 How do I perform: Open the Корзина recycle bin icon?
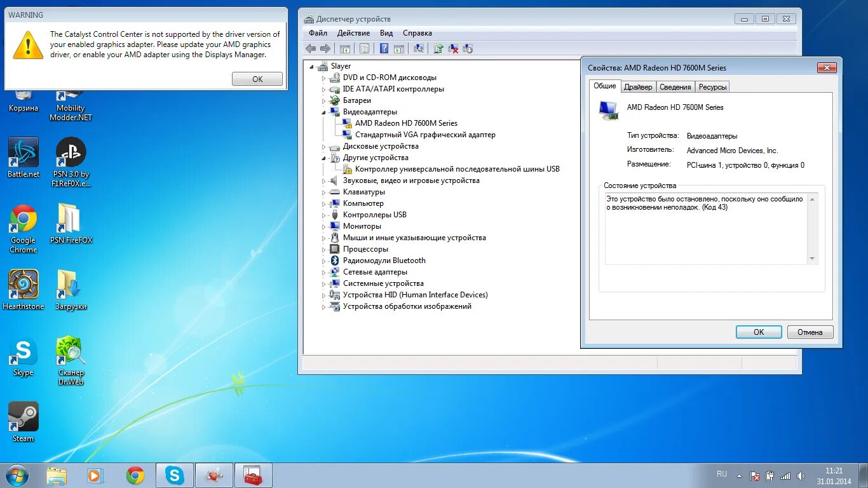24,100
